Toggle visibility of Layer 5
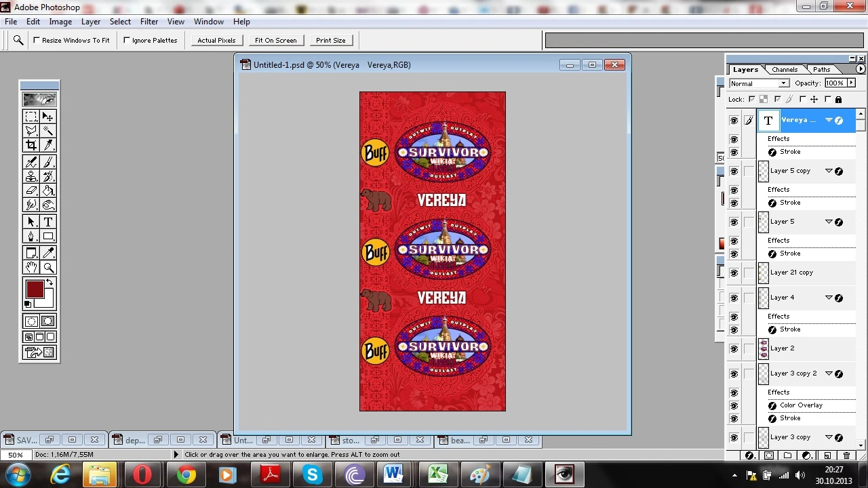 pyautogui.click(x=734, y=222)
